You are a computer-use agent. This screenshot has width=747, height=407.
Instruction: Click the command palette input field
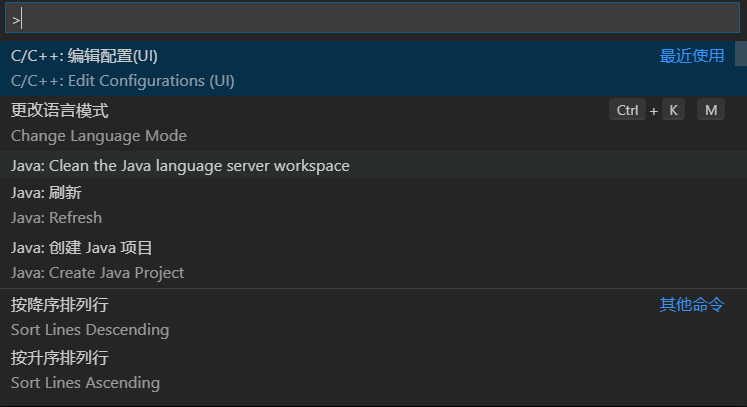370,18
